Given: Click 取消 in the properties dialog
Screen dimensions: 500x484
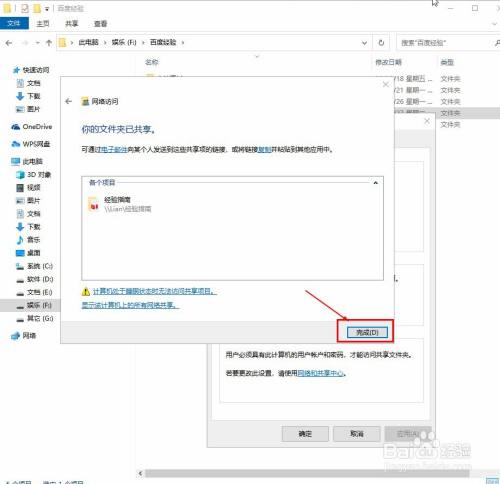Looking at the screenshot, I should click(x=356, y=434).
